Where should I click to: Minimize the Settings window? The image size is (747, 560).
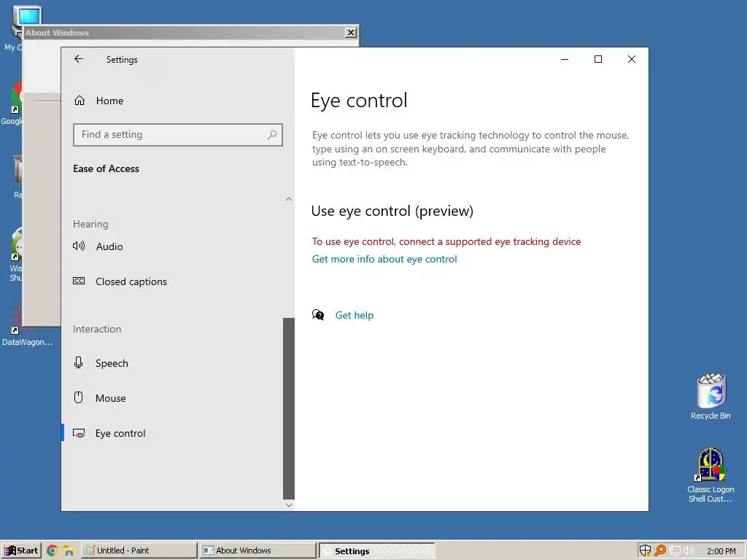tap(565, 59)
